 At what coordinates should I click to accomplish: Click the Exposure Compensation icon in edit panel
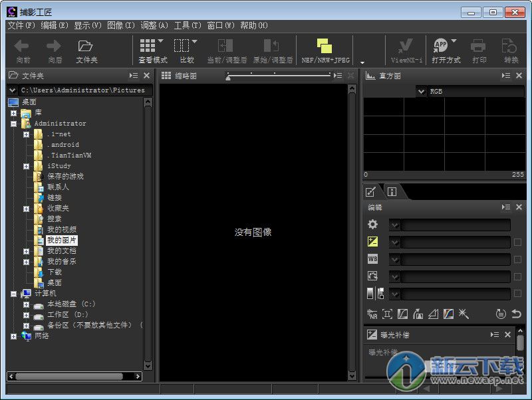pos(372,242)
